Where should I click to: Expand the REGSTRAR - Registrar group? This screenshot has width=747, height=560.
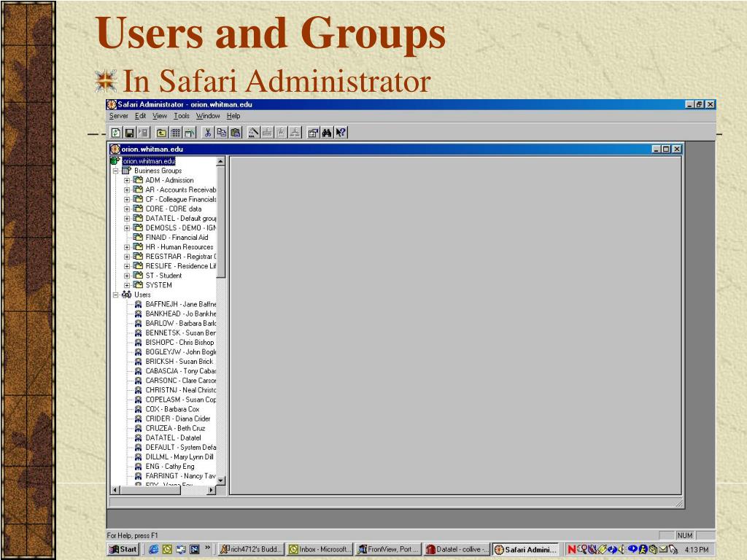click(x=127, y=257)
